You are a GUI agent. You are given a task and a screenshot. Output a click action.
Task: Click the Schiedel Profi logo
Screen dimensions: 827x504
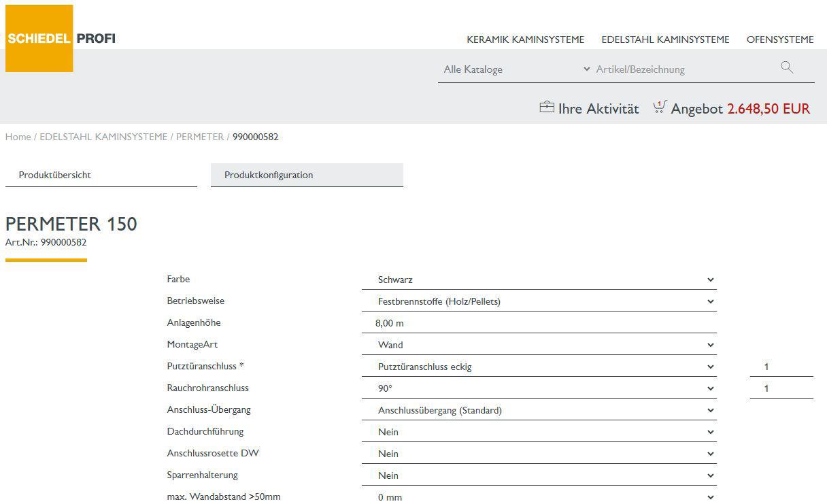(x=61, y=38)
